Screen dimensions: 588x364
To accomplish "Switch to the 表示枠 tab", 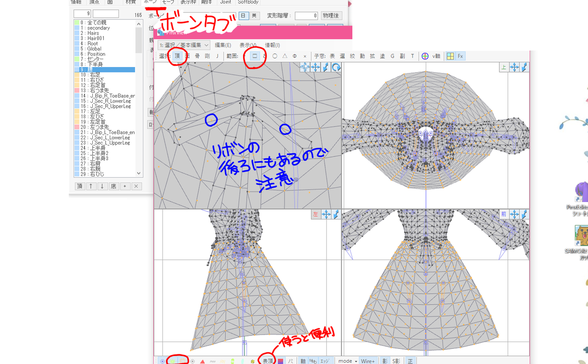I will (188, 2).
